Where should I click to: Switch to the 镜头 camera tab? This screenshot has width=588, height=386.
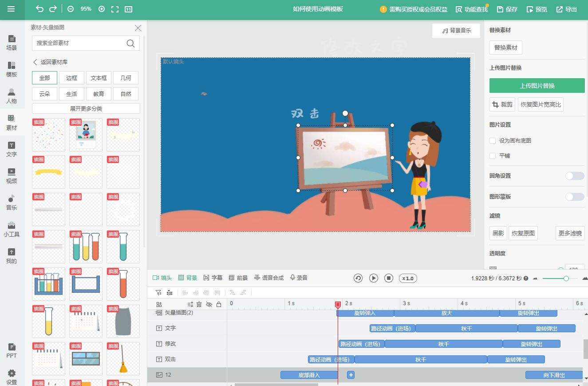162,278
